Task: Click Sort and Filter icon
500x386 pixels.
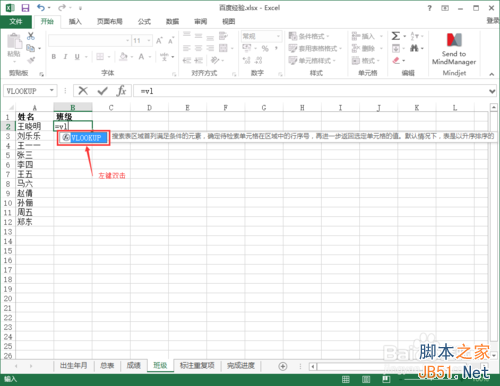Action: (414, 36)
